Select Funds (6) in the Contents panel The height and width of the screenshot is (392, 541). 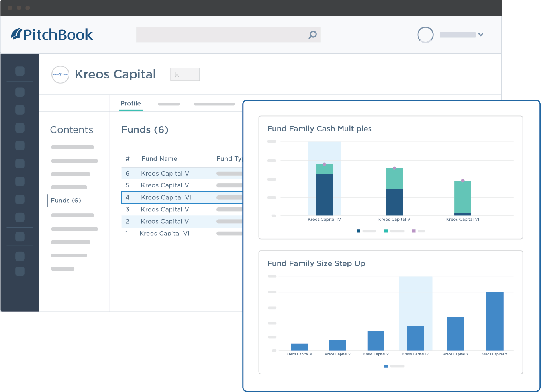coord(66,200)
